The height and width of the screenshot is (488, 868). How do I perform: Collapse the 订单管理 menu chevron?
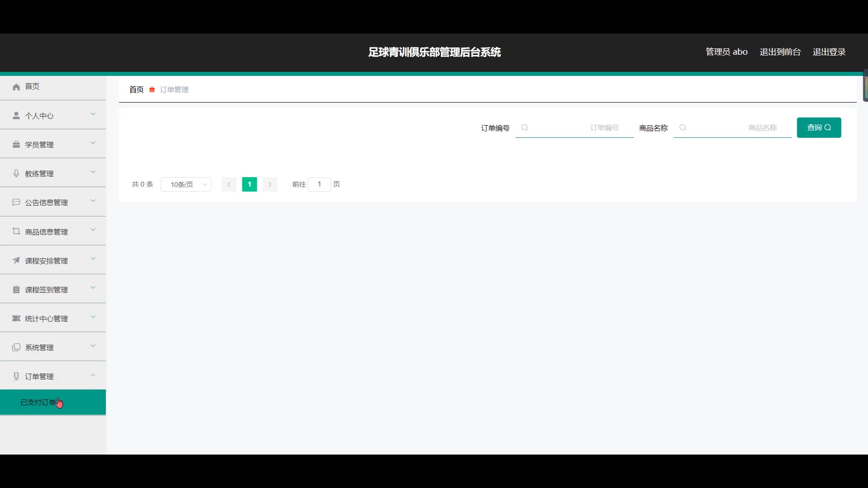[x=93, y=375]
